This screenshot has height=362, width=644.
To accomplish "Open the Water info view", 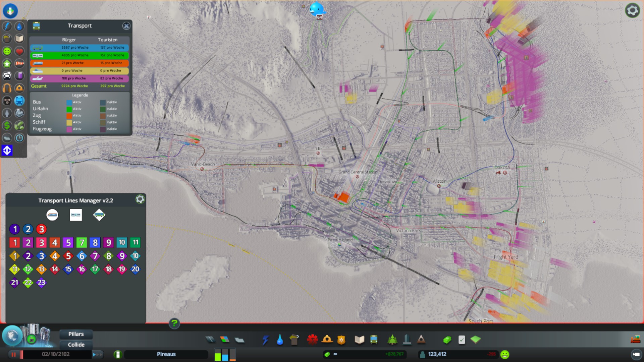I will pyautogui.click(x=19, y=26).
